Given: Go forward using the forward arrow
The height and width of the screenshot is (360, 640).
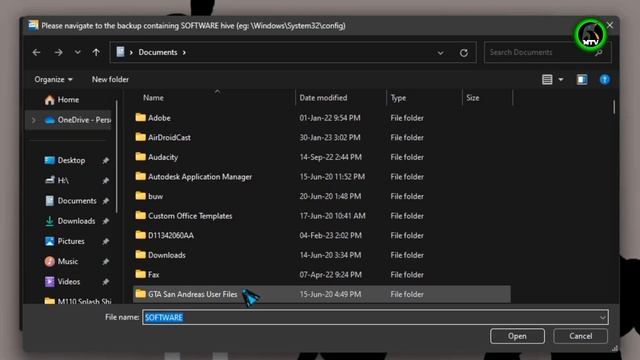Looking at the screenshot, I should click(x=58, y=52).
